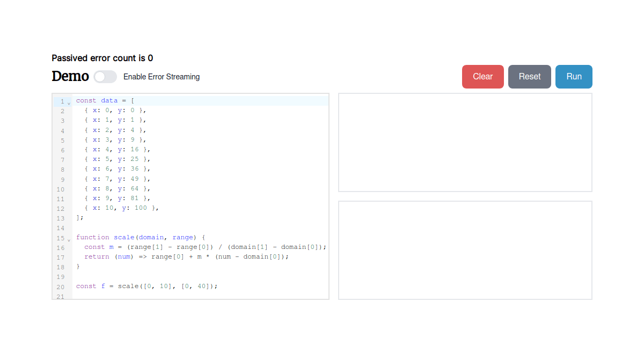Viewport: 644px width, 338px height.
Task: Click the 'Enable Error Streaming' label
Action: (x=162, y=77)
